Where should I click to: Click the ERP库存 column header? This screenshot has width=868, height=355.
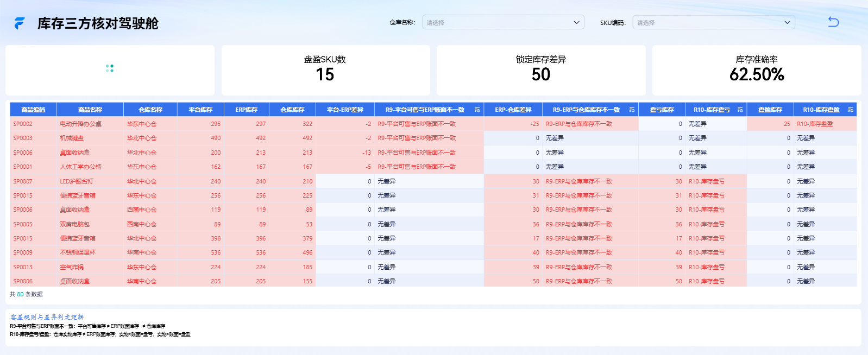click(x=247, y=110)
